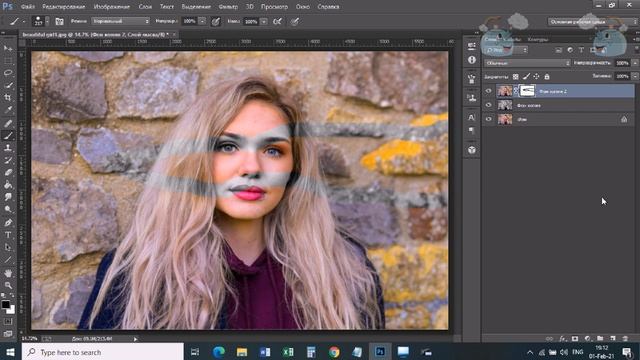Toggle lock image pixels brush icon

(x=527, y=76)
